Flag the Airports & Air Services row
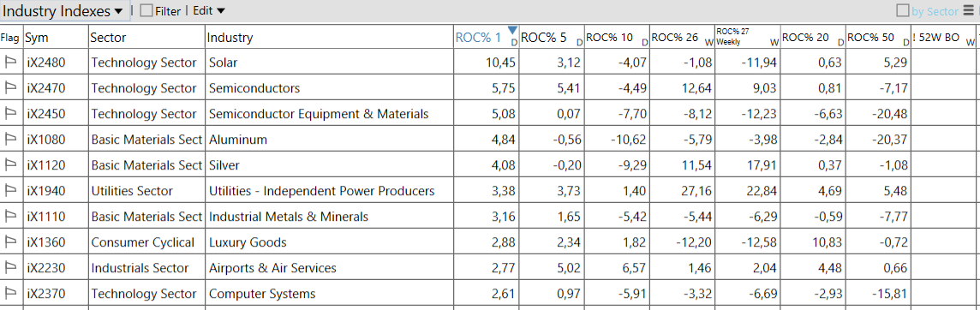The width and height of the screenshot is (980, 310). tap(10, 267)
